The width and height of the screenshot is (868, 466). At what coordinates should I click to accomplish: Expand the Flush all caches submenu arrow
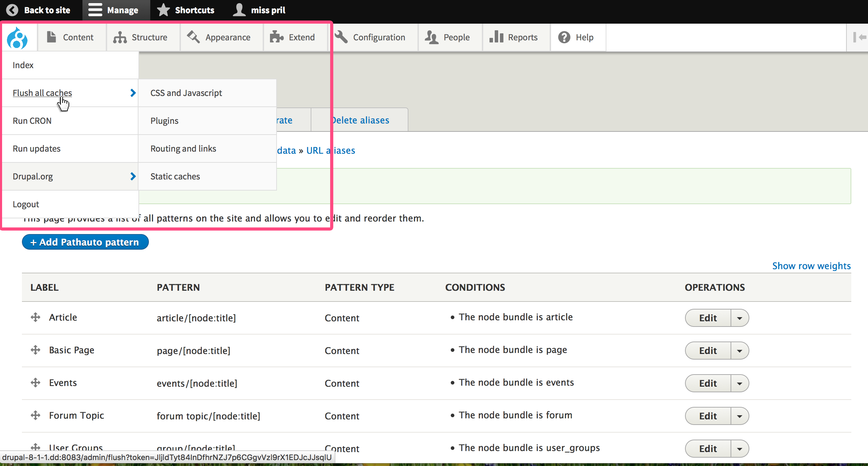coord(133,93)
